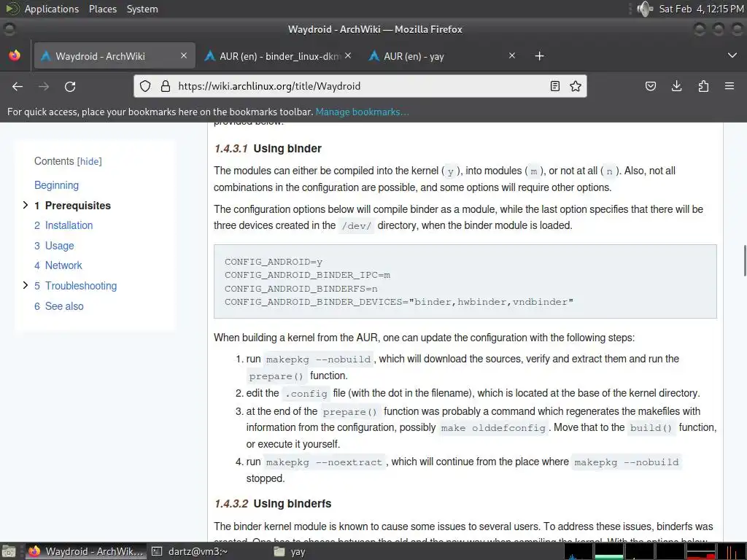The image size is (747, 560).
Task: Go to 3 Usage section
Action: (x=54, y=246)
